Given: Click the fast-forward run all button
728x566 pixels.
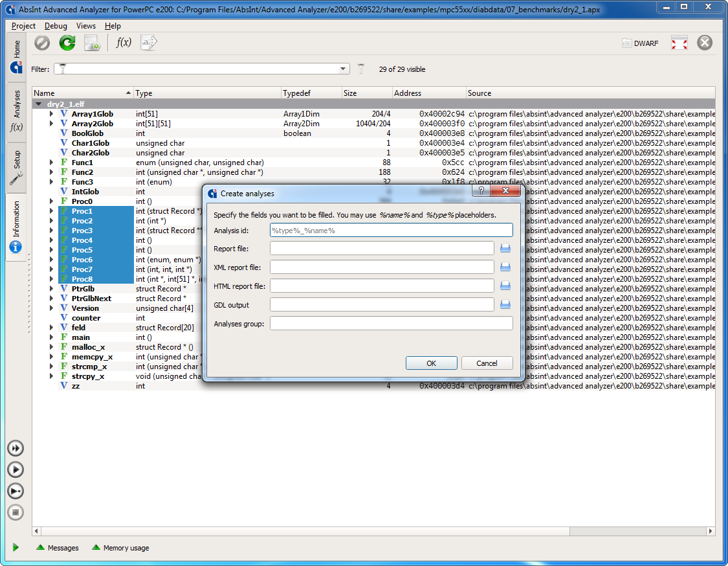Looking at the screenshot, I should tap(16, 448).
